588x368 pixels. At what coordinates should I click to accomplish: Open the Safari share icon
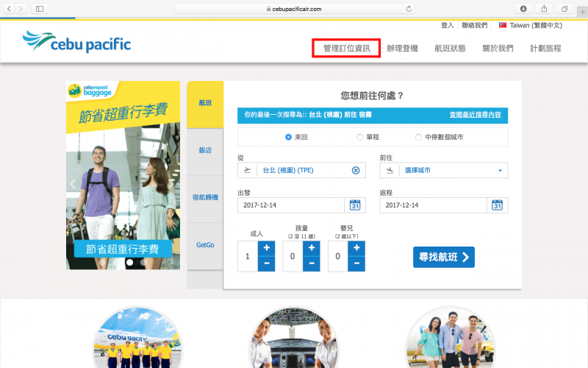pyautogui.click(x=544, y=9)
